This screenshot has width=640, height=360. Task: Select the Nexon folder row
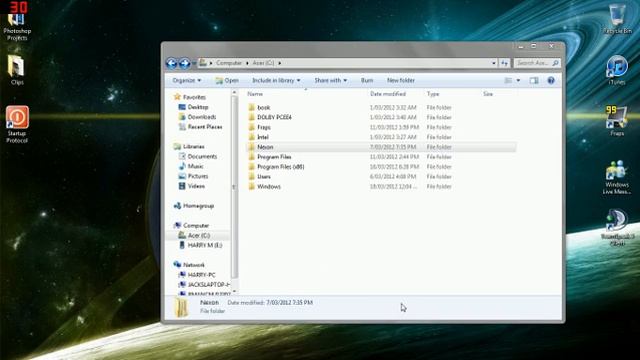click(381, 147)
